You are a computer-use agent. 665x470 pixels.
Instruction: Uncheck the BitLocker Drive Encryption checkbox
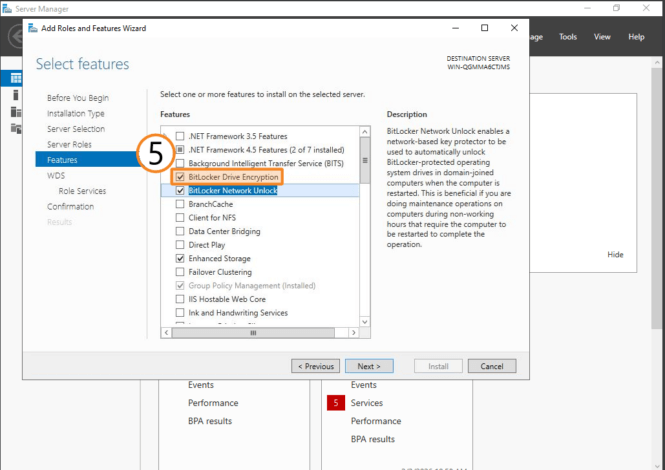pyautogui.click(x=180, y=177)
